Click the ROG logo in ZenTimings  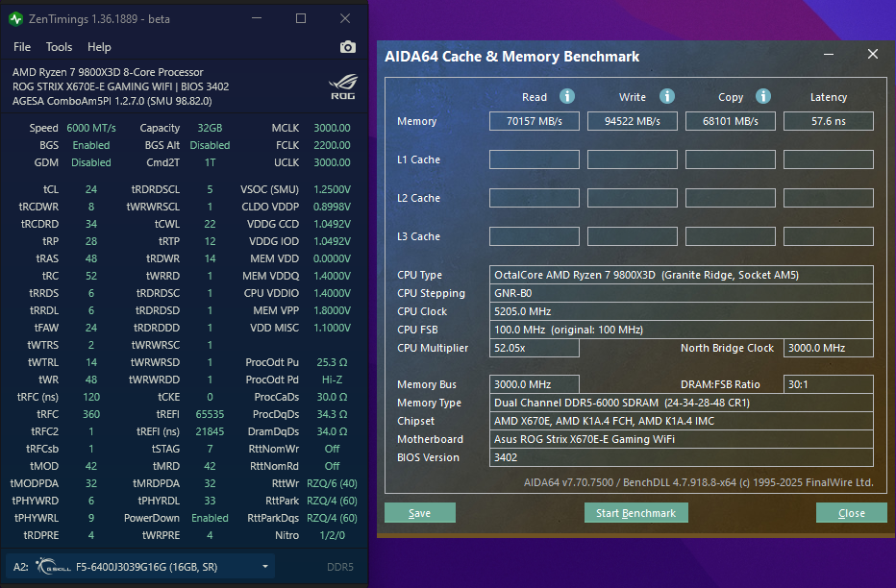pos(343,86)
